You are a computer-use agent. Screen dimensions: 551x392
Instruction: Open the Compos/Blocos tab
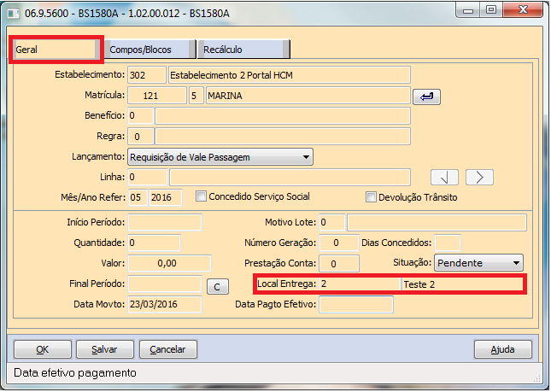149,50
